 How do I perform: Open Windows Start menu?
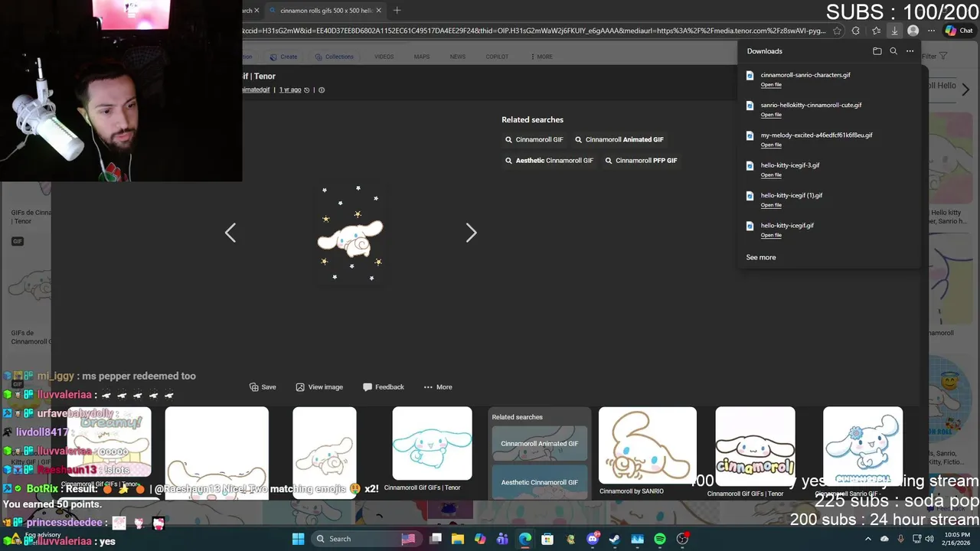click(298, 539)
